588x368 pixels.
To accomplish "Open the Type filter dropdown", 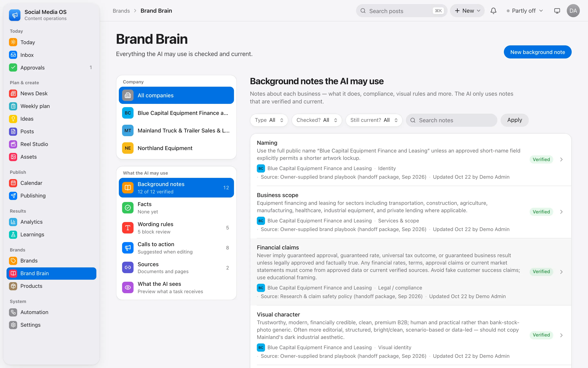I will 269,120.
